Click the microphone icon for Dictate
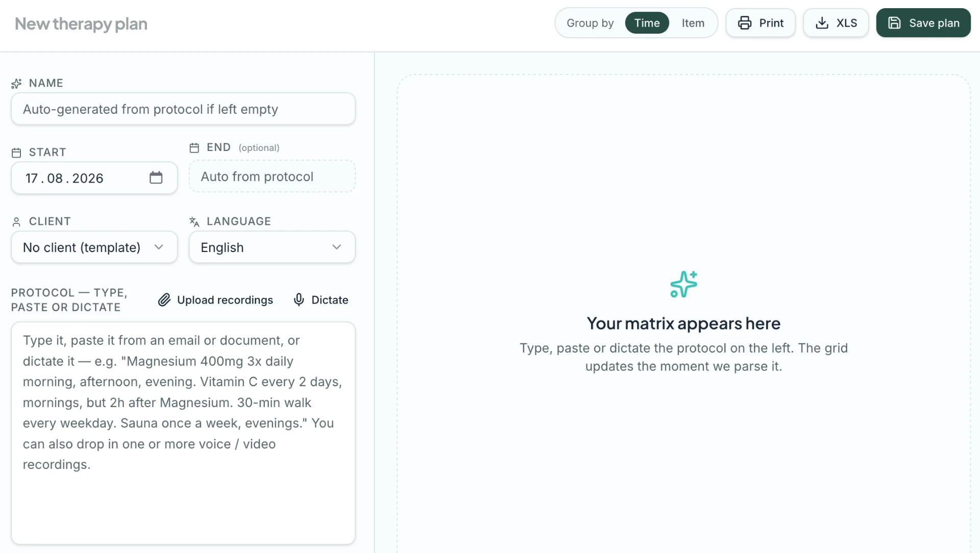 [x=299, y=300]
